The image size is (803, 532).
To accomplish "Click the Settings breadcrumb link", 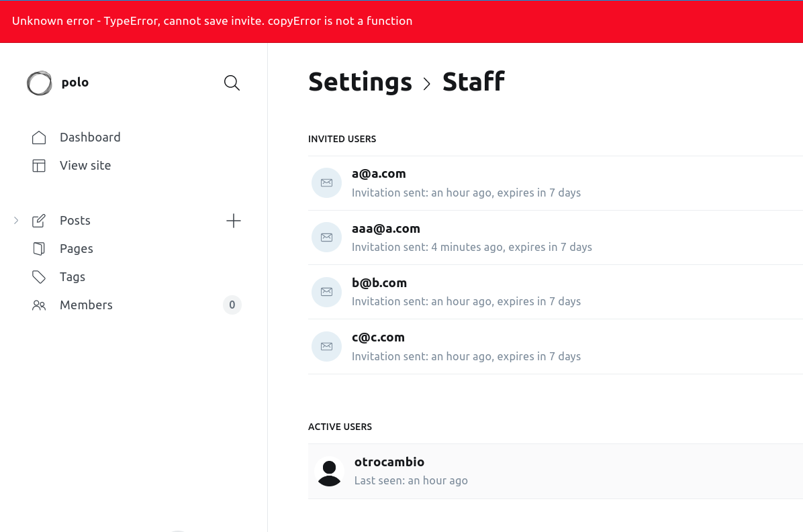I will tap(360, 82).
